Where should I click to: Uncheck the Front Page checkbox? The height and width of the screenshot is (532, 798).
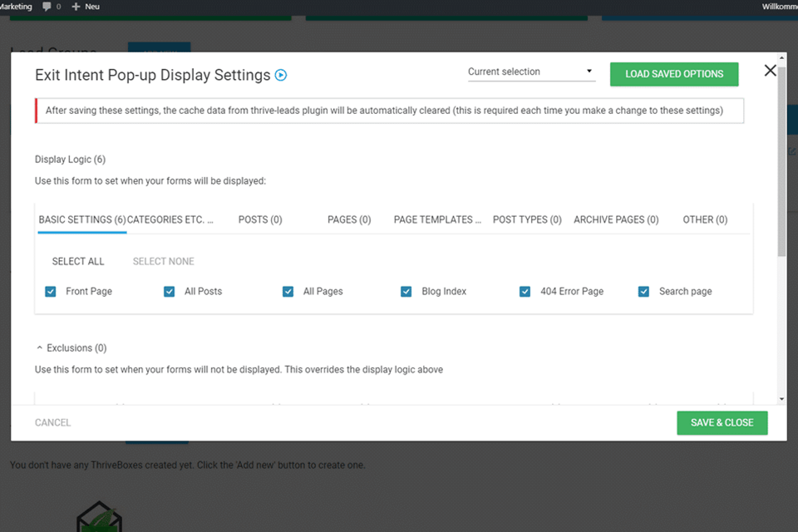tap(51, 292)
